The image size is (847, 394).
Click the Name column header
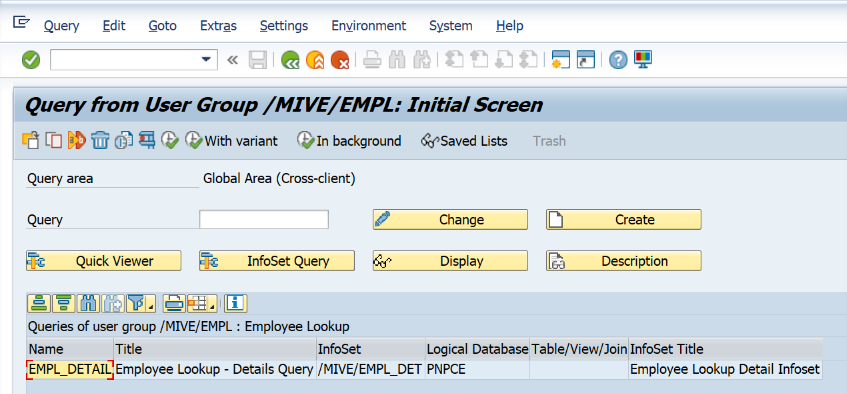(x=70, y=349)
